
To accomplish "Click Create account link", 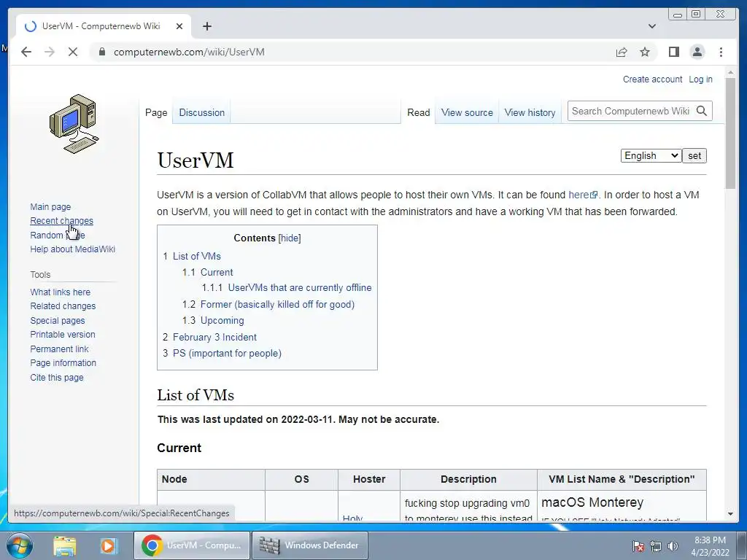I will pos(652,79).
